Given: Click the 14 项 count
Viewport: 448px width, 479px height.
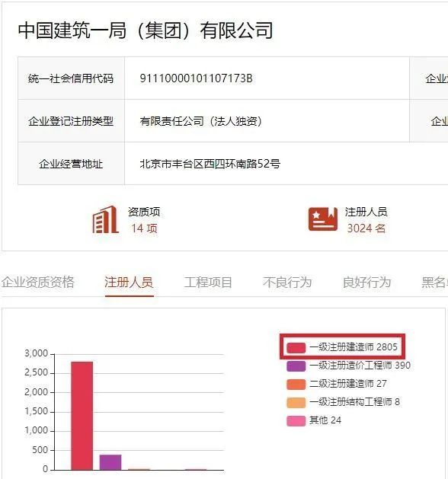Looking at the screenshot, I should (144, 228).
